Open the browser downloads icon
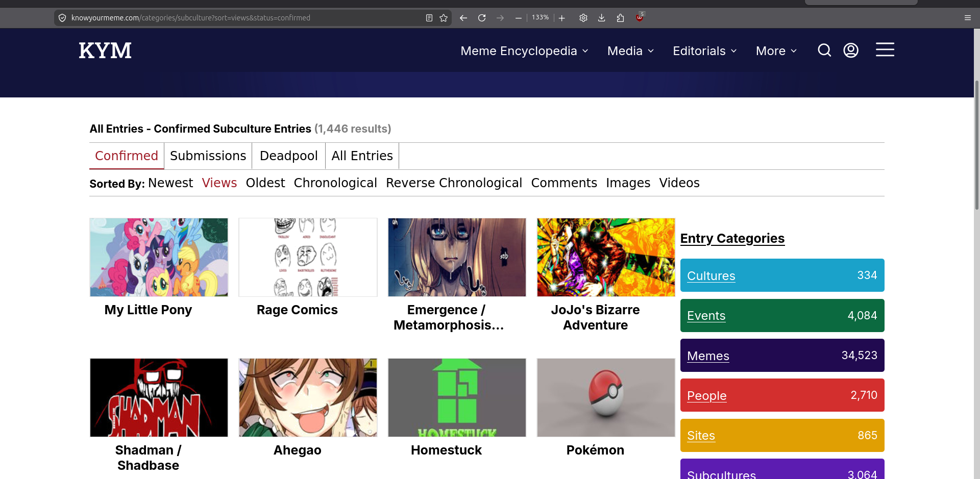 coord(602,18)
